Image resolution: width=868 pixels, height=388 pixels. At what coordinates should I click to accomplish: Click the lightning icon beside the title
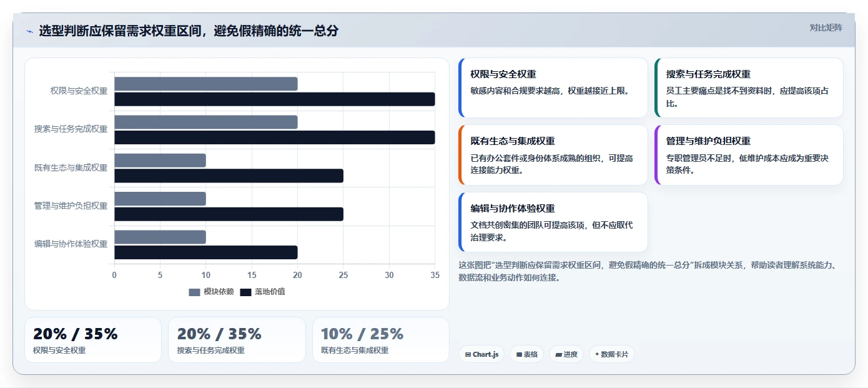[29, 31]
